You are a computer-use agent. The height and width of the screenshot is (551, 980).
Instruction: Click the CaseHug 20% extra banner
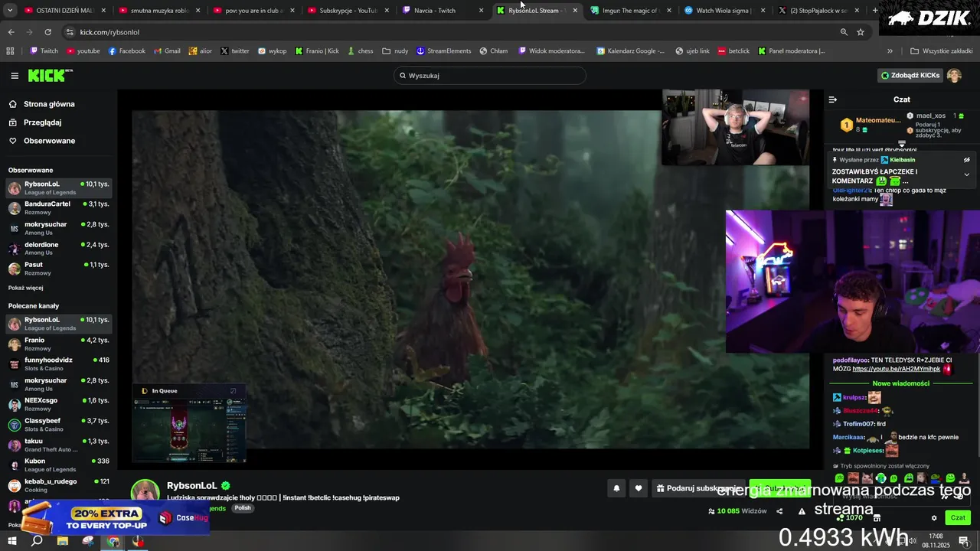click(115, 518)
